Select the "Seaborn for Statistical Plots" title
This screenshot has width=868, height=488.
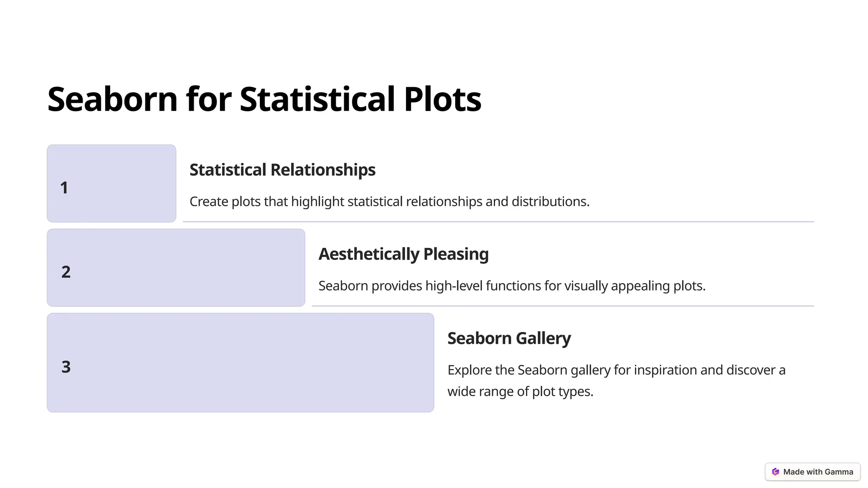(x=264, y=99)
